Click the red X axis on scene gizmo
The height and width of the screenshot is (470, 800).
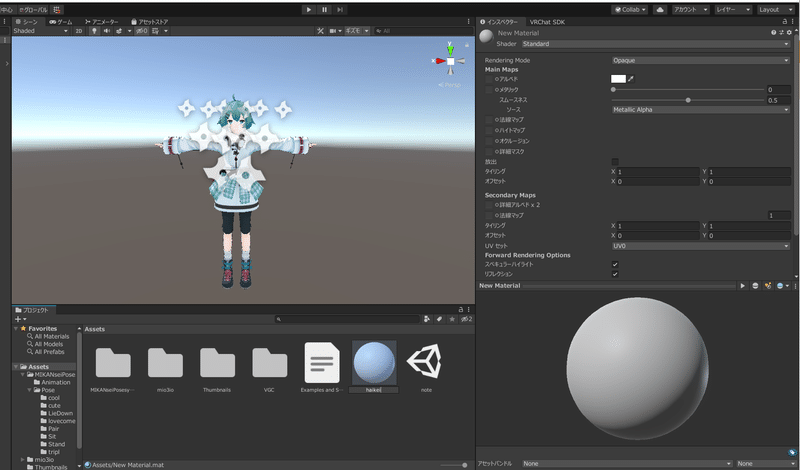(x=439, y=61)
